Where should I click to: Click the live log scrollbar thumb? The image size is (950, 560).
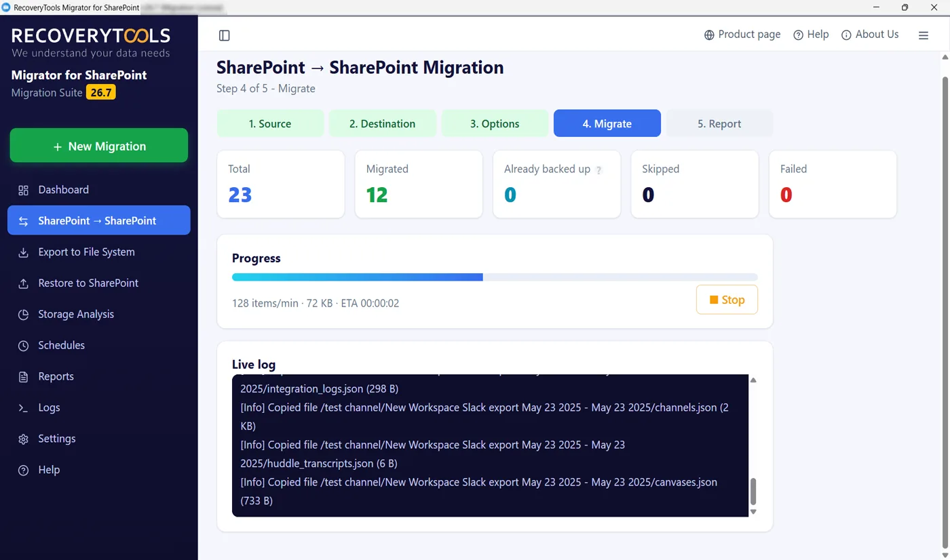[753, 491]
